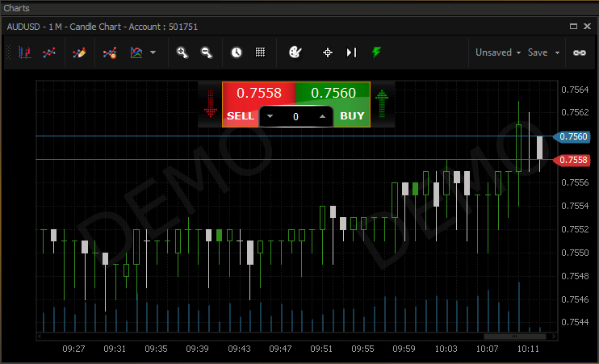Zoom in on the chart

click(182, 52)
